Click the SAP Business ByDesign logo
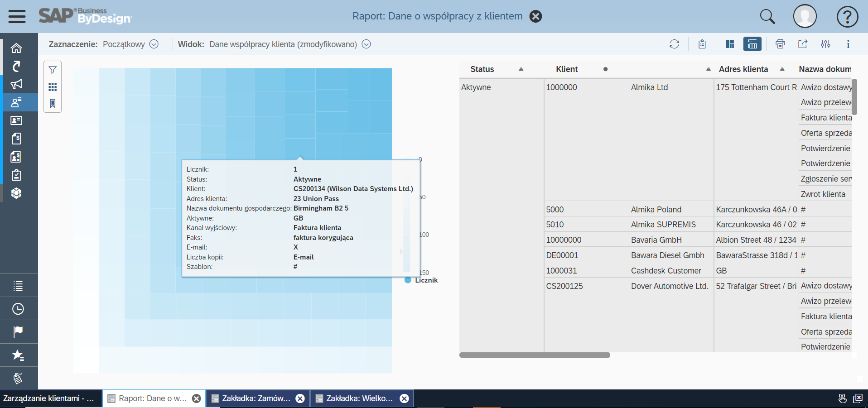 click(x=85, y=16)
